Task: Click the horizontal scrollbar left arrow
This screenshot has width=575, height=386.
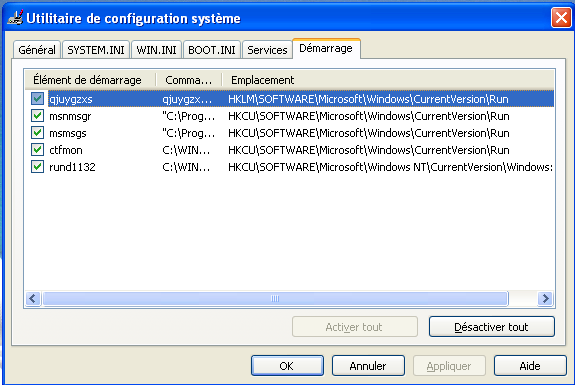Action: tap(33, 298)
